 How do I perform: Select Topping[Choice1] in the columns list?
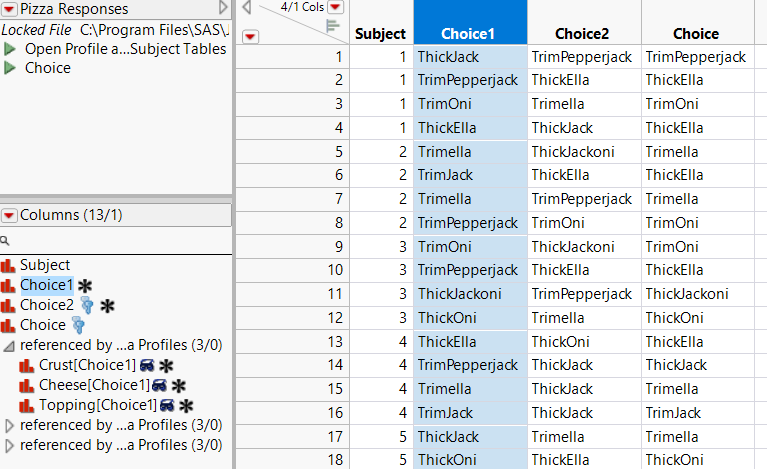[98, 405]
